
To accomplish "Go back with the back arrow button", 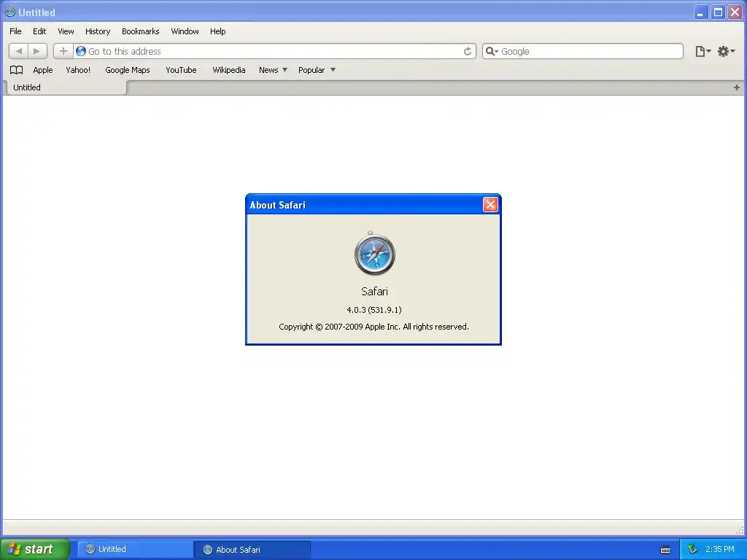I will [x=18, y=51].
